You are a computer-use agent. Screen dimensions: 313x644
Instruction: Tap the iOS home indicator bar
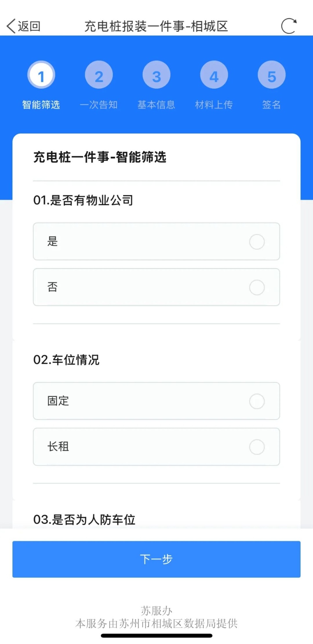click(156, 636)
